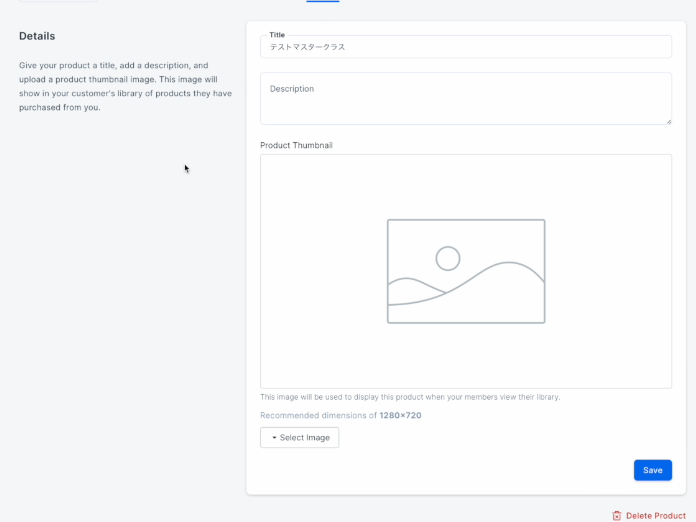Focus the Title input field
The width and height of the screenshot is (696, 522).
tap(466, 47)
